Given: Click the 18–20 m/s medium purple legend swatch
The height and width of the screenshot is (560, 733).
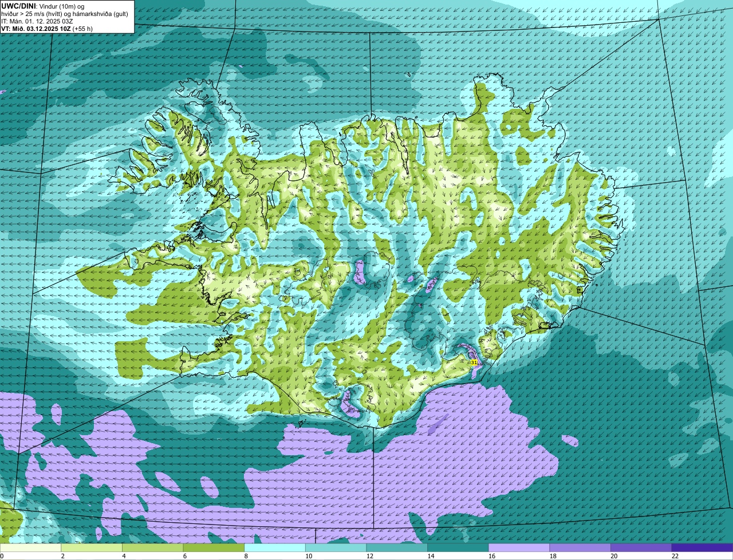Looking at the screenshot, I should click(580, 547).
